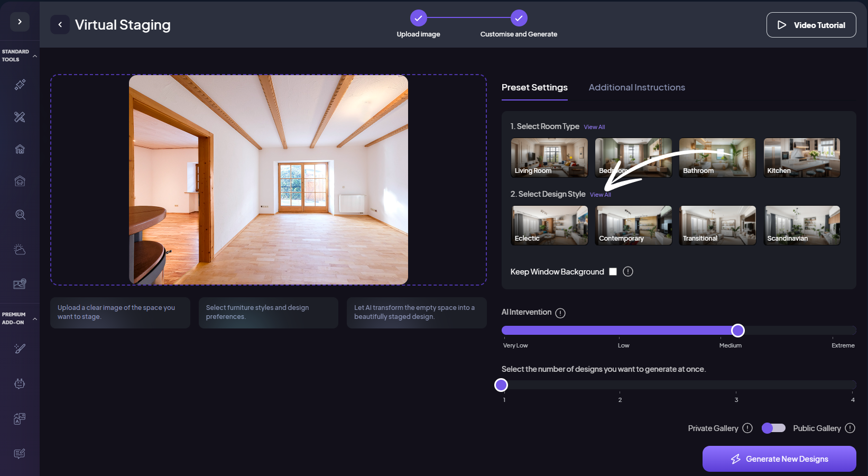Viewport: 868px width, 476px height.
Task: Click the Private Gallery info icon
Action: (x=747, y=428)
